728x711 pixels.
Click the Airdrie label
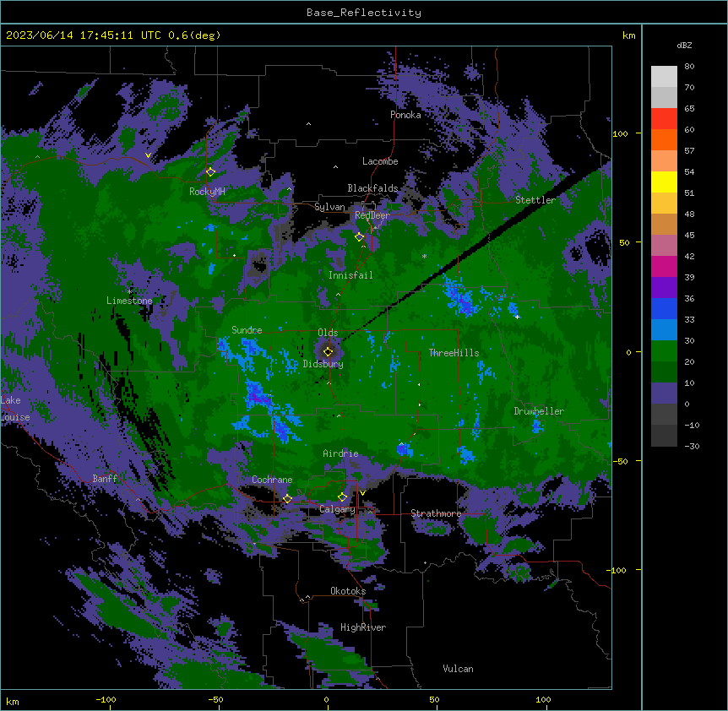(x=341, y=453)
